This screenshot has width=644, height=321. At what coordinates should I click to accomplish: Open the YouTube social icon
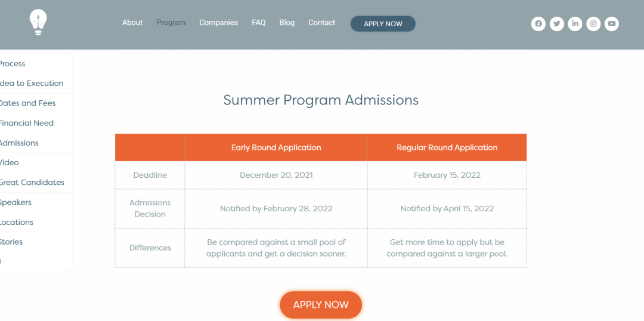pyautogui.click(x=612, y=23)
